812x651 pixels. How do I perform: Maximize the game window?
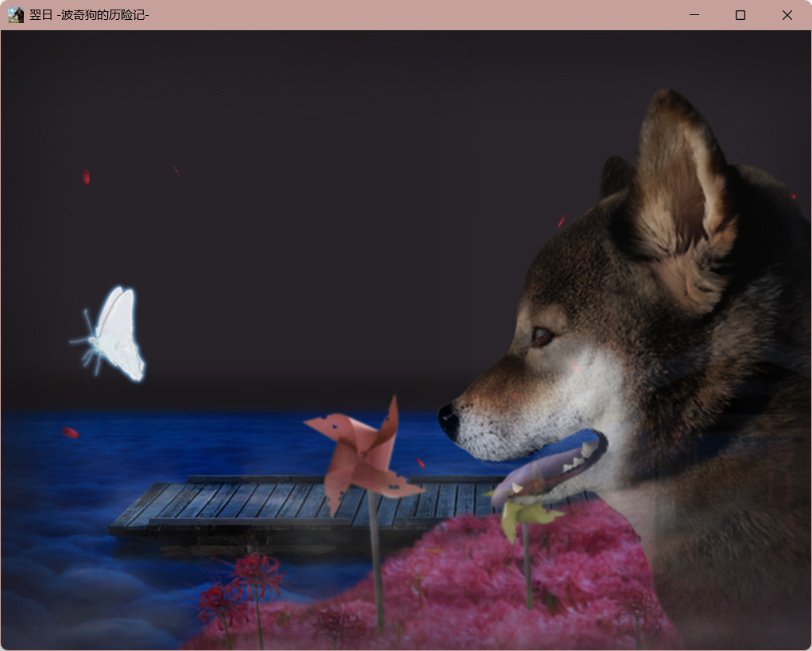click(740, 15)
